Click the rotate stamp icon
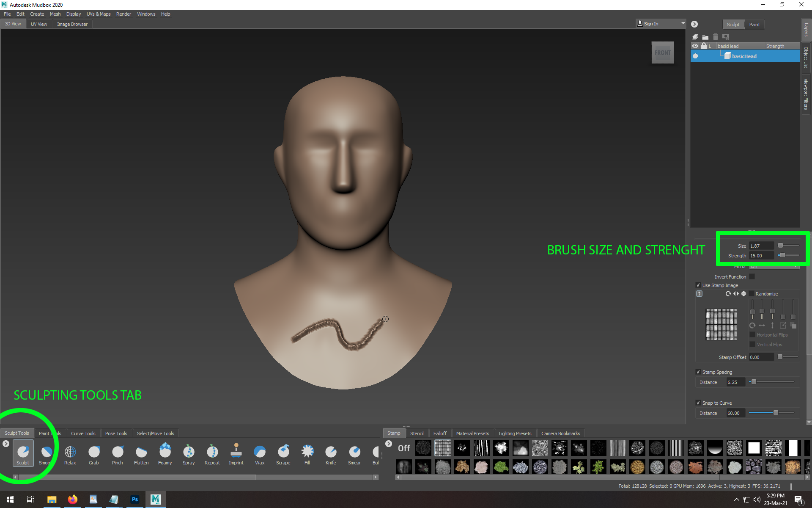This screenshot has height=508, width=812. tap(728, 294)
